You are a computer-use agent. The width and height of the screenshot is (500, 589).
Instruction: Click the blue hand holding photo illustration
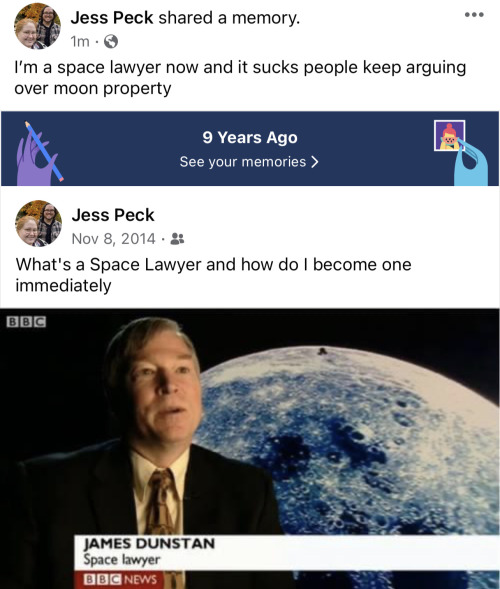point(461,153)
